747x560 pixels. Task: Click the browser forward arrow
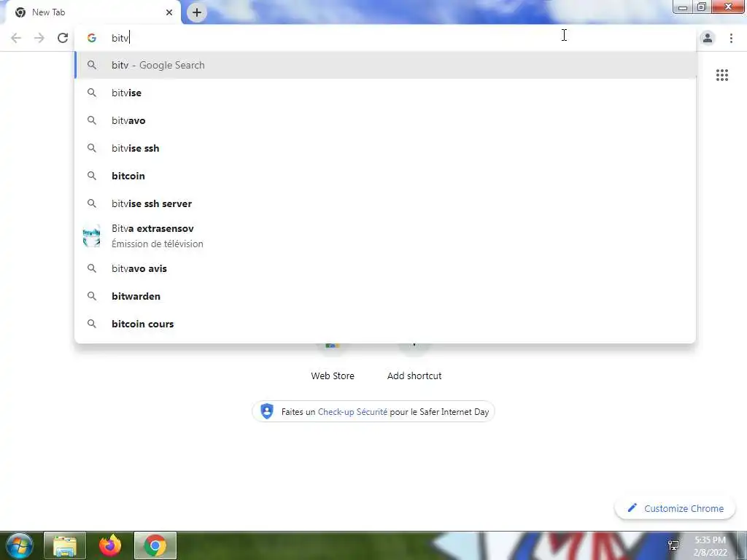coord(39,38)
